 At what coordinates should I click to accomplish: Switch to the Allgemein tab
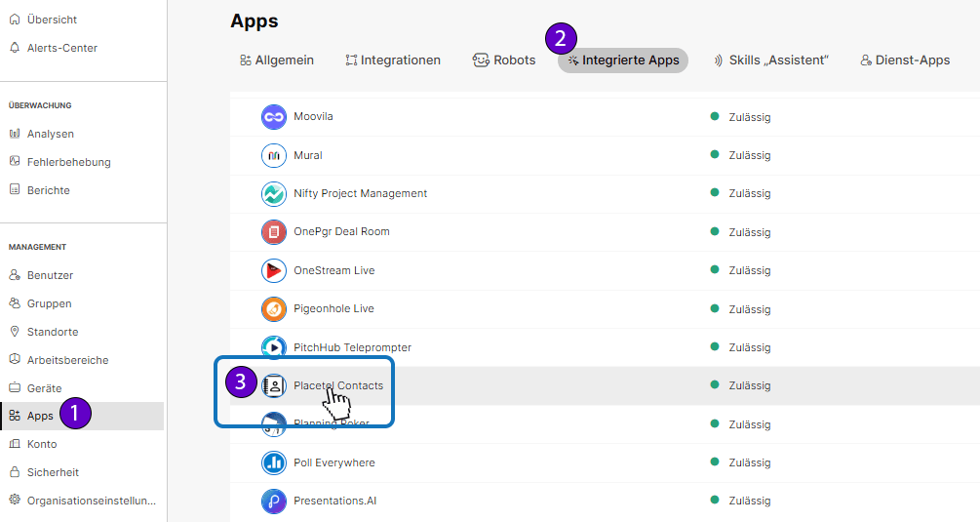click(277, 60)
